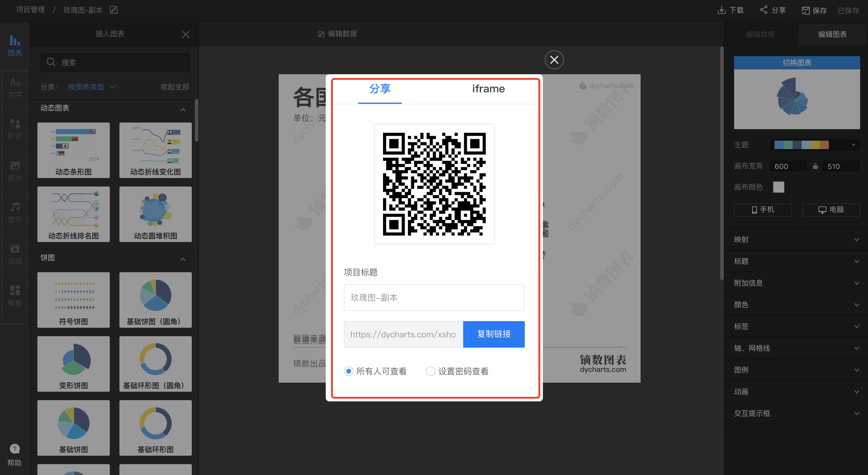Click the 画布颜色 color swatch

click(x=778, y=187)
